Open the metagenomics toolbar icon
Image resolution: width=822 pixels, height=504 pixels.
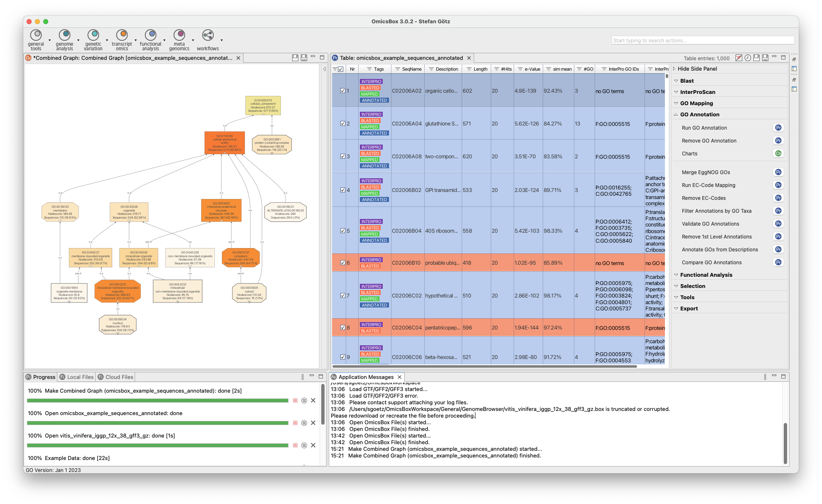(x=179, y=35)
